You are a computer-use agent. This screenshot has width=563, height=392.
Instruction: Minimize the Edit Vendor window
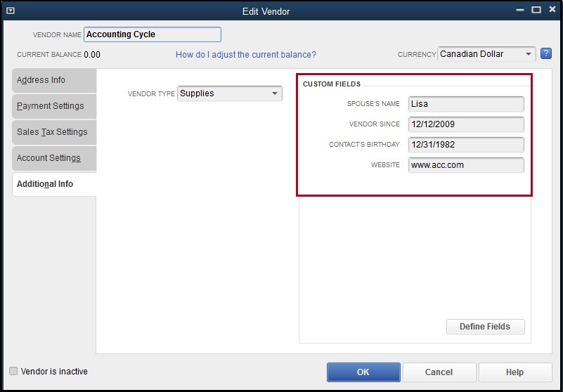[x=520, y=10]
